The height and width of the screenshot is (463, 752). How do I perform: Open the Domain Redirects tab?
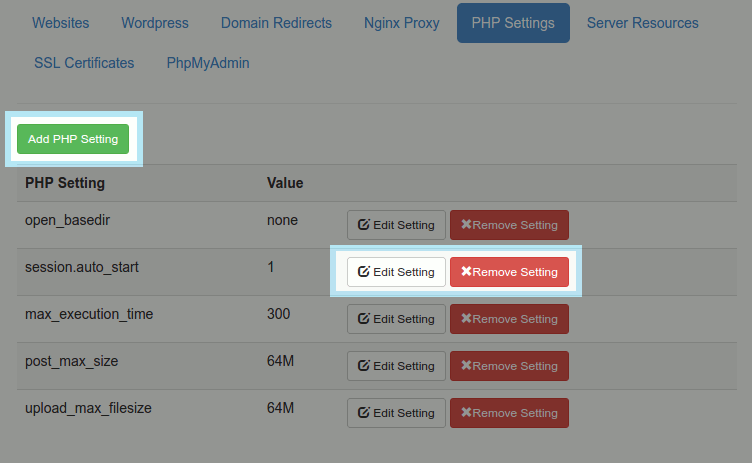[x=276, y=23]
